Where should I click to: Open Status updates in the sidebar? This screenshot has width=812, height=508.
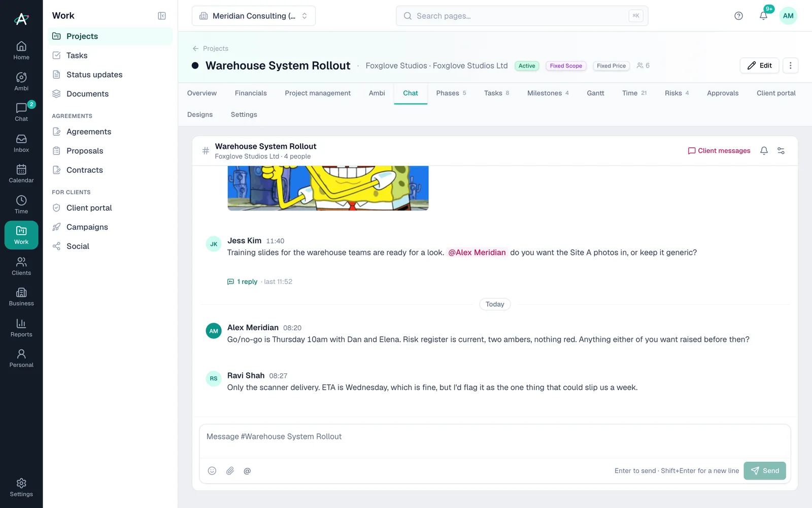click(110, 75)
